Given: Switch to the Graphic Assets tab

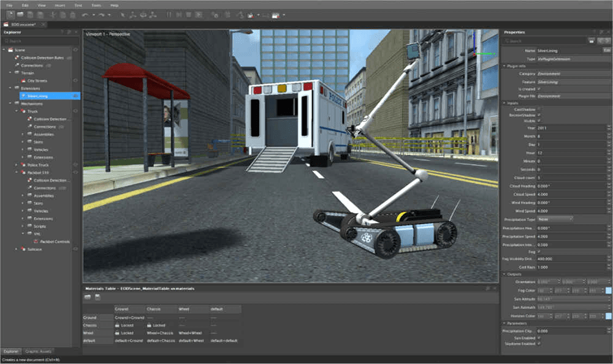Looking at the screenshot, I should (38, 351).
